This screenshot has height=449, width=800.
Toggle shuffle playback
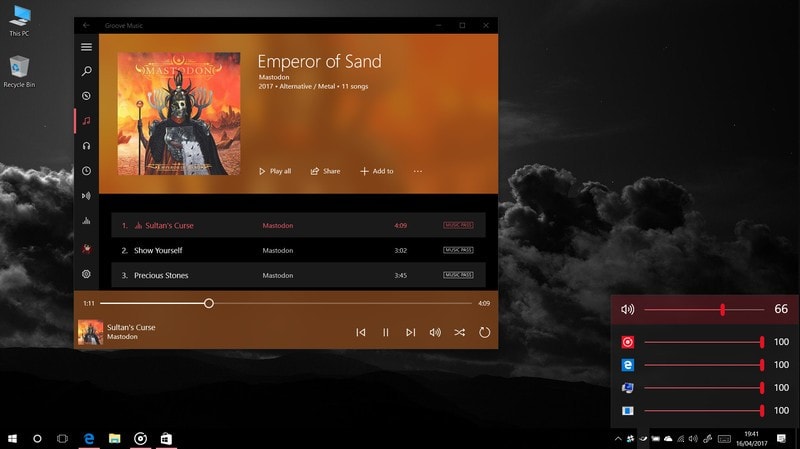pyautogui.click(x=460, y=333)
